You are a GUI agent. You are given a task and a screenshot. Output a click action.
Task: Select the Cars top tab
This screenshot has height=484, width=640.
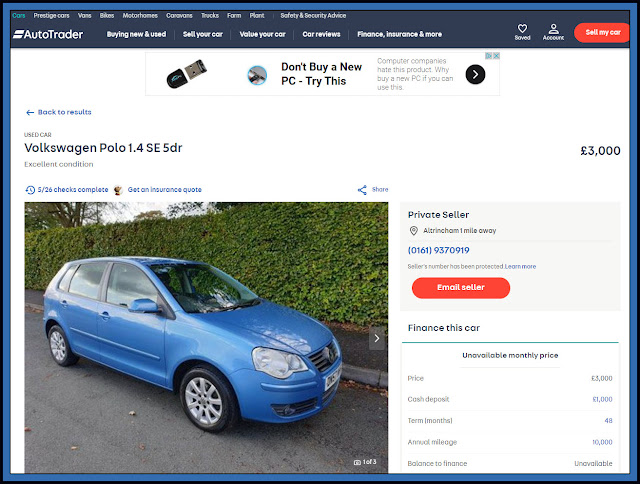tap(19, 16)
